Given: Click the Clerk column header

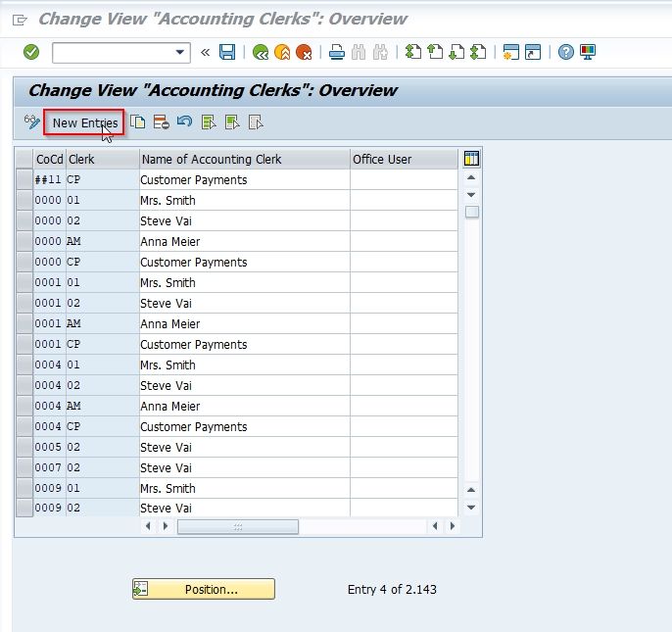Looking at the screenshot, I should [x=103, y=159].
